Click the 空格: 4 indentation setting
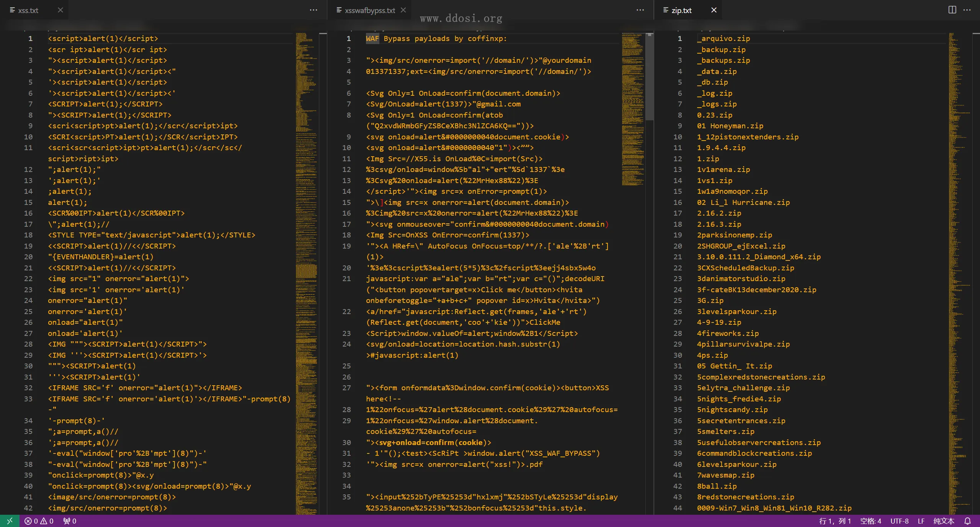Image resolution: width=980 pixels, height=527 pixels. pyautogui.click(x=871, y=521)
